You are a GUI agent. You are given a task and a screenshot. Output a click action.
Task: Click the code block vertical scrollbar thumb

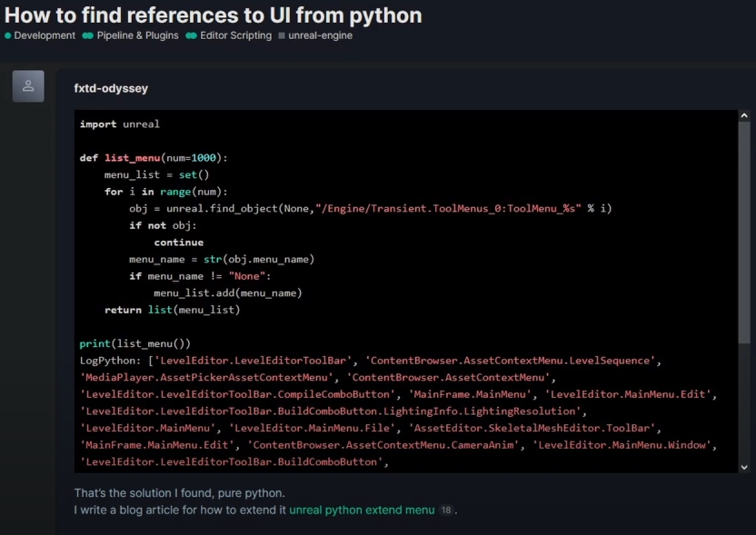[x=744, y=233]
